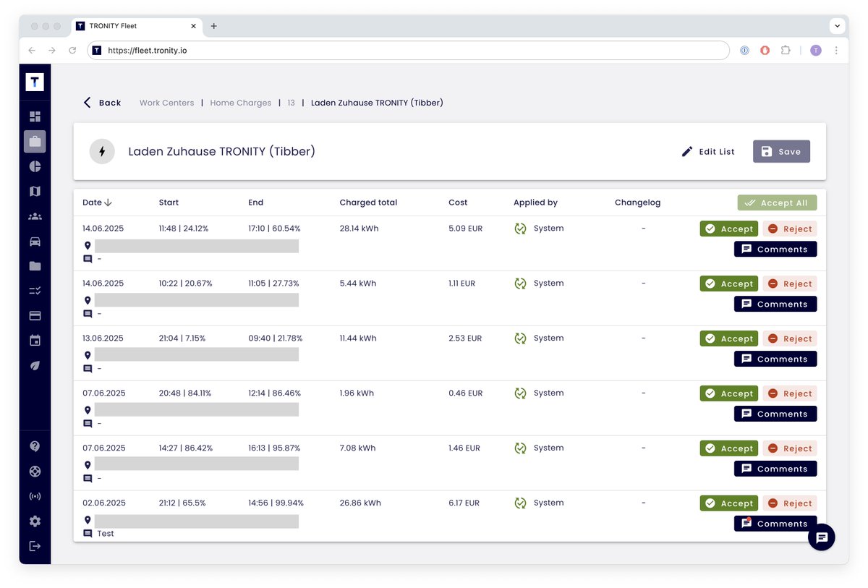Click the Charged total column header

368,203
